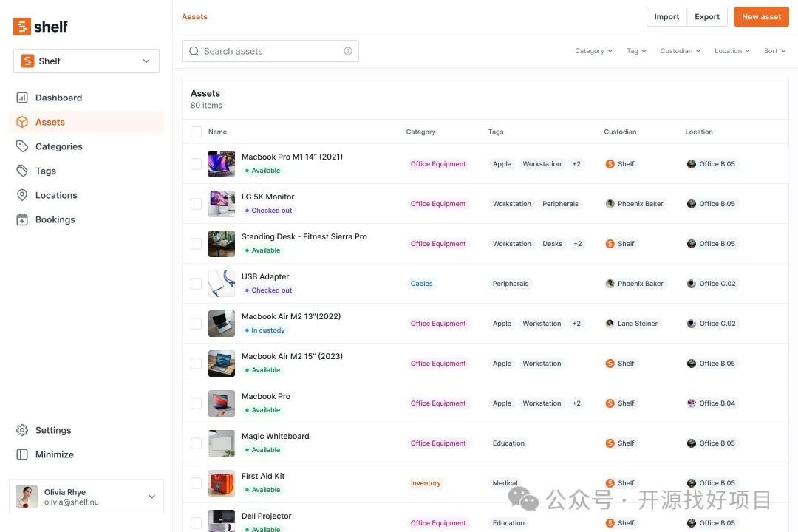Click the Assets box icon in sidebar
Screen dimensions: 798x532
click(22, 122)
